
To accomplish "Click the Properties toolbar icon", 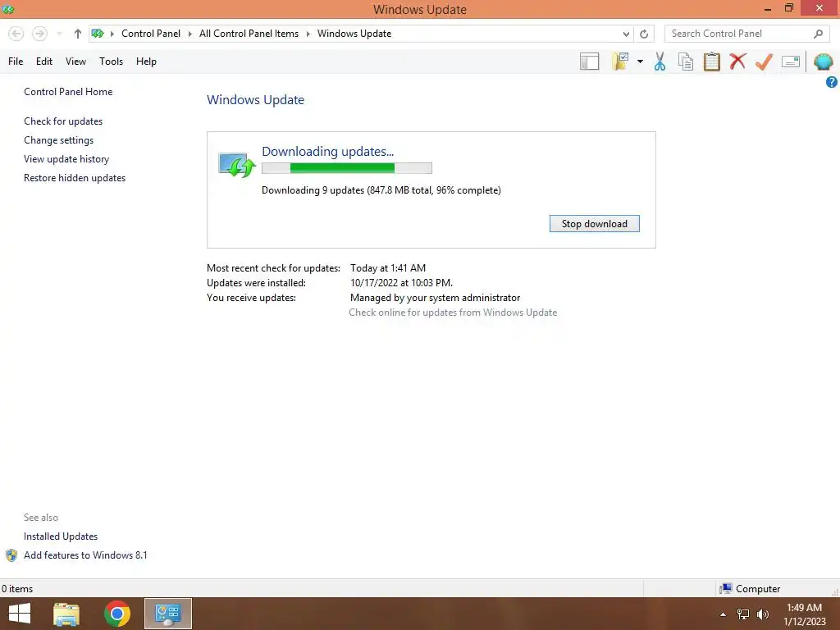I will tap(791, 62).
